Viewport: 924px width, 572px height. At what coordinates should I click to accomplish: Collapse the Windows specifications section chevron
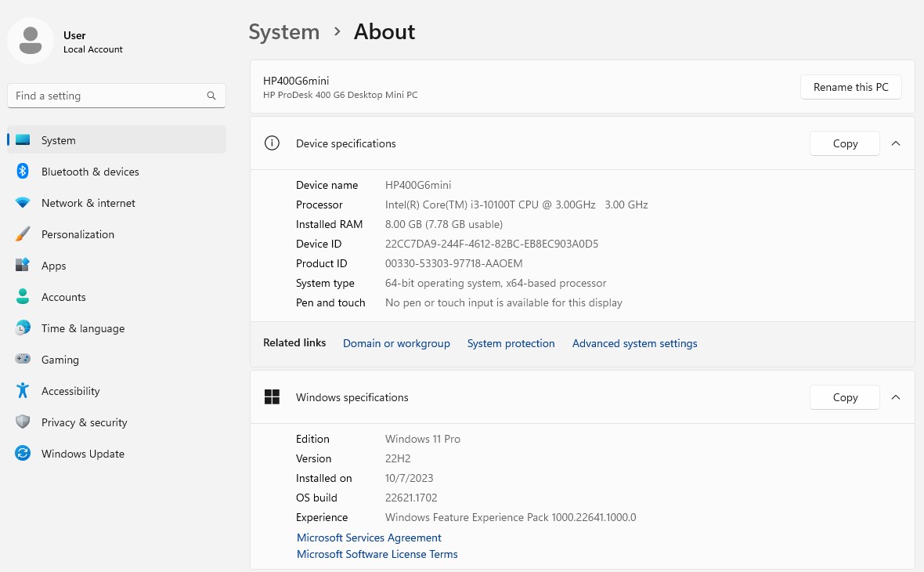point(896,397)
